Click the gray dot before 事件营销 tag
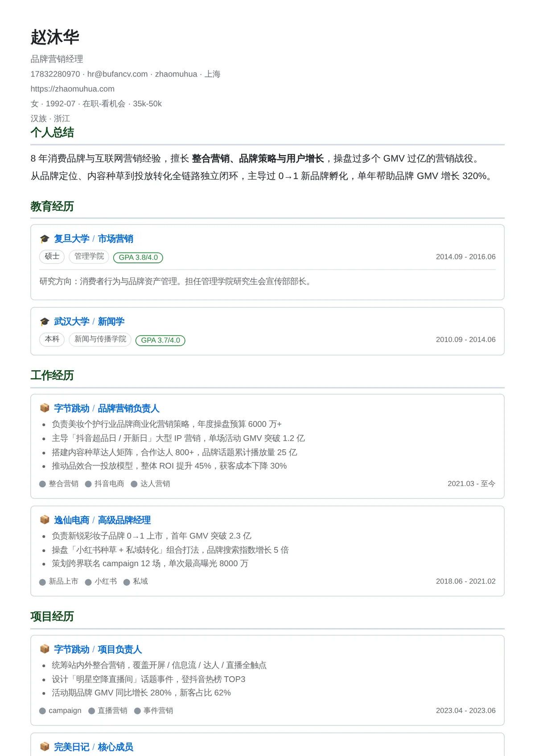Image resolution: width=535 pixels, height=756 pixels. [137, 711]
